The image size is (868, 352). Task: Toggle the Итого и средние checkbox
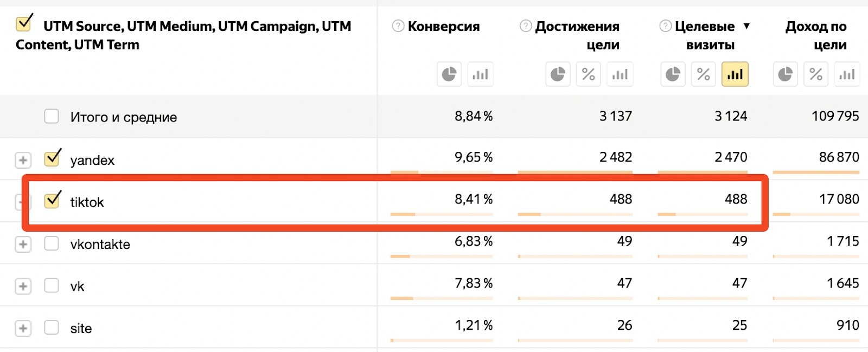(x=52, y=116)
